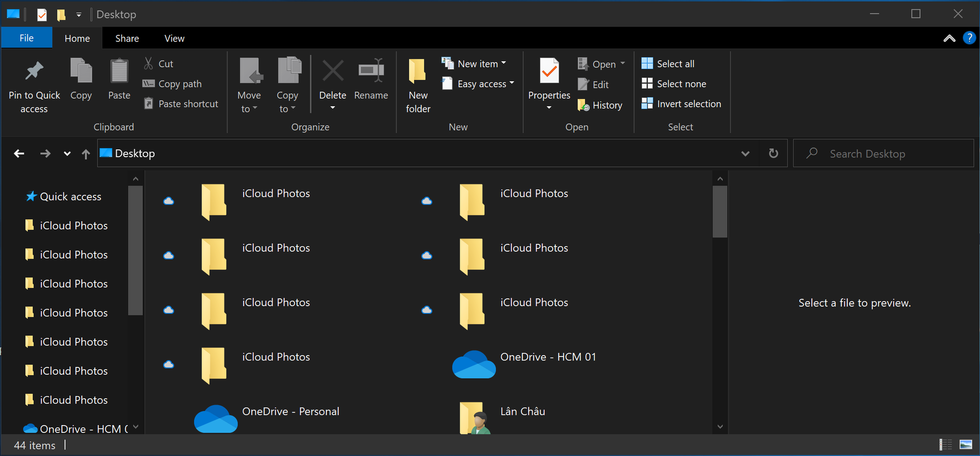
Task: Select Quick access in navigation pane
Action: point(63,196)
